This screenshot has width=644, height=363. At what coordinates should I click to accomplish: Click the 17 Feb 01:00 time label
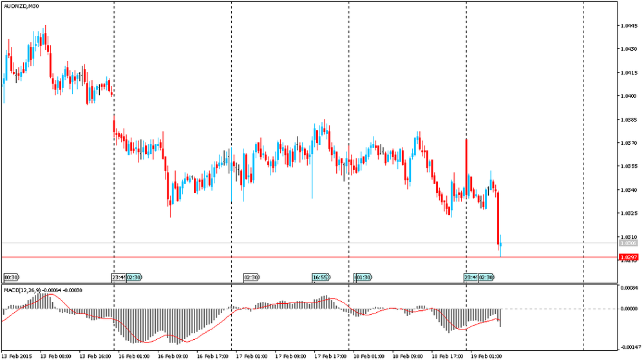252,355
